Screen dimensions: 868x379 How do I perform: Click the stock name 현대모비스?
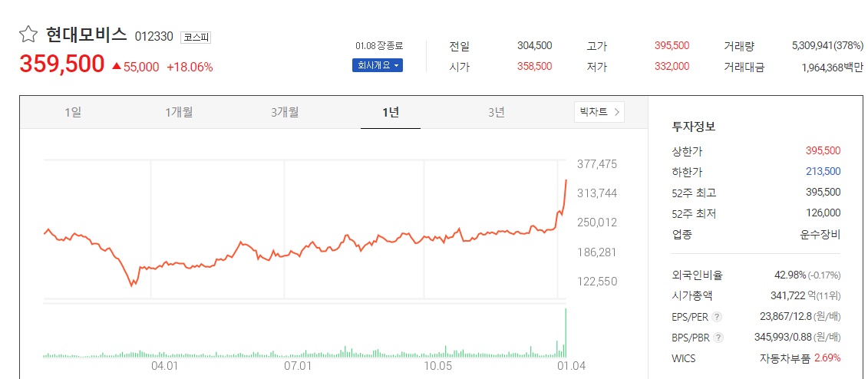click(87, 35)
